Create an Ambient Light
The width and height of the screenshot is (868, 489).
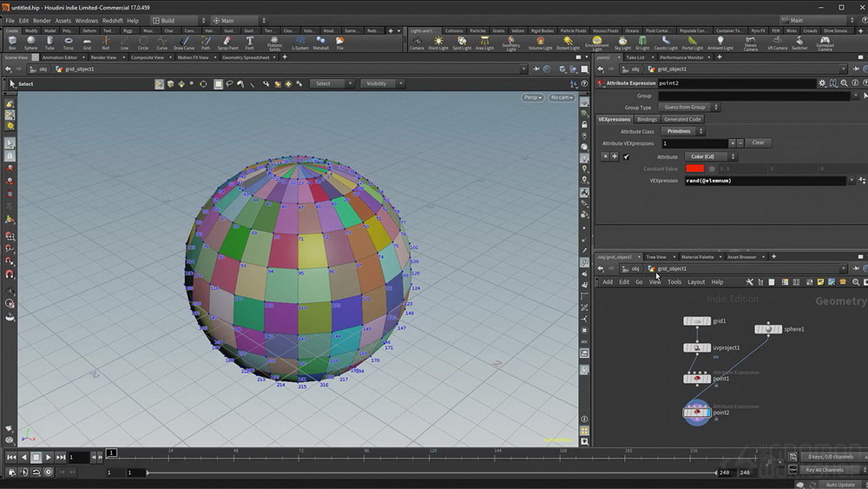point(720,43)
